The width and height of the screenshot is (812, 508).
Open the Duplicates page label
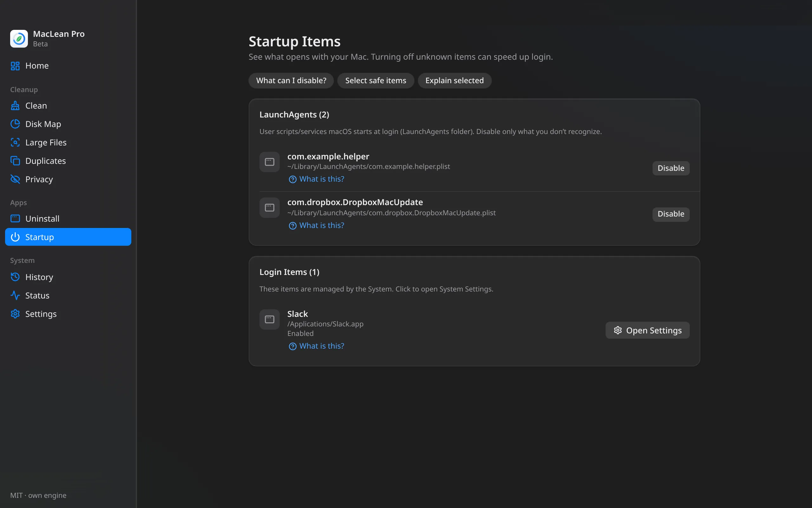[46, 161]
